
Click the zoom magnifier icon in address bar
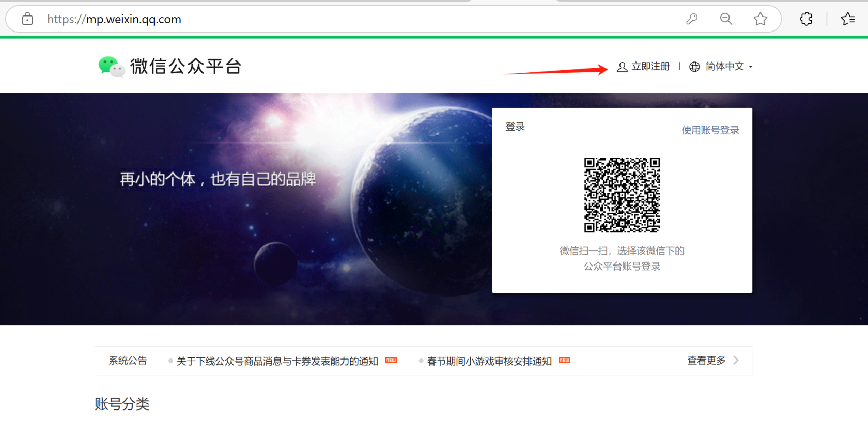coord(726,19)
